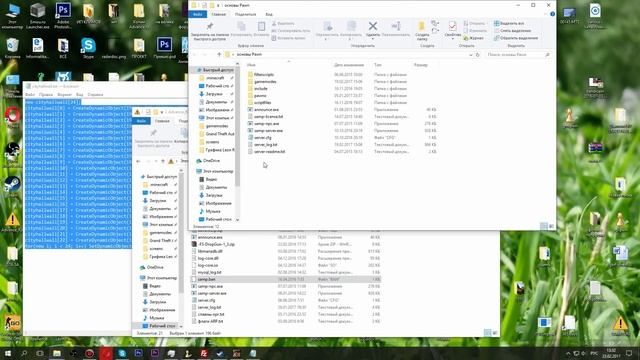Click Выделить все in the ribbon
Screen dimensions: 640x360
[509, 24]
